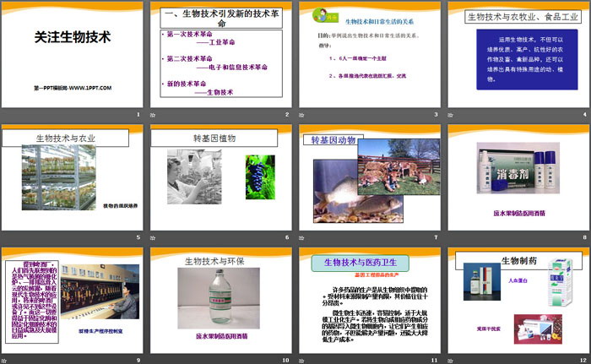
Task: Select slide 10 生物技术与环保
Action: [221, 301]
